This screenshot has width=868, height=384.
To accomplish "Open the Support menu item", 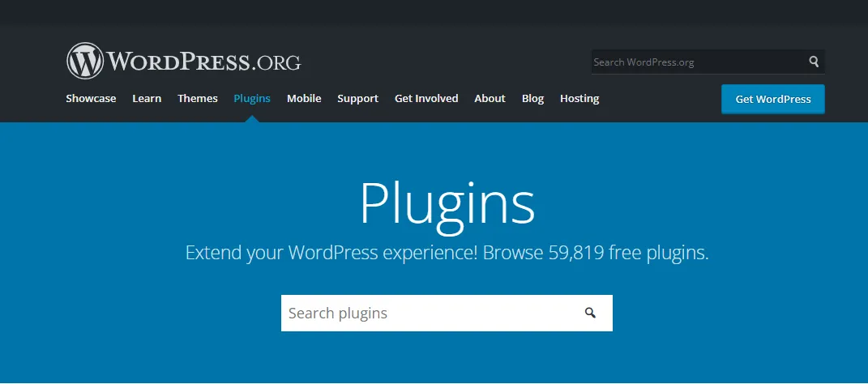I will (x=357, y=99).
